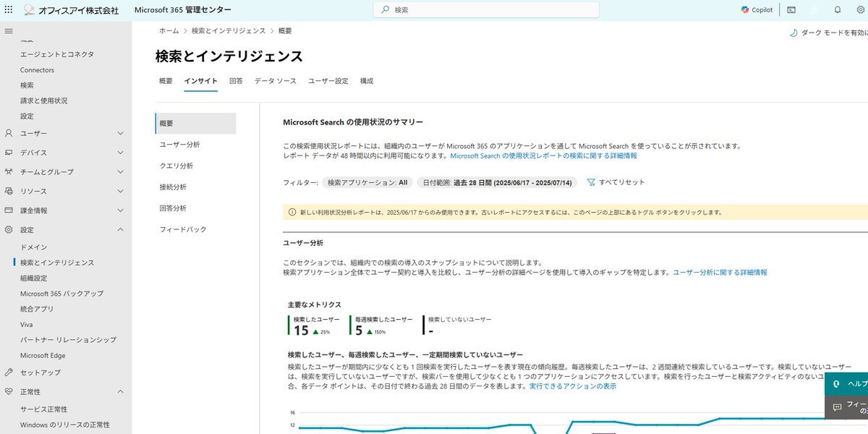
Task: Expand the リソース navigation group
Action: tap(120, 191)
